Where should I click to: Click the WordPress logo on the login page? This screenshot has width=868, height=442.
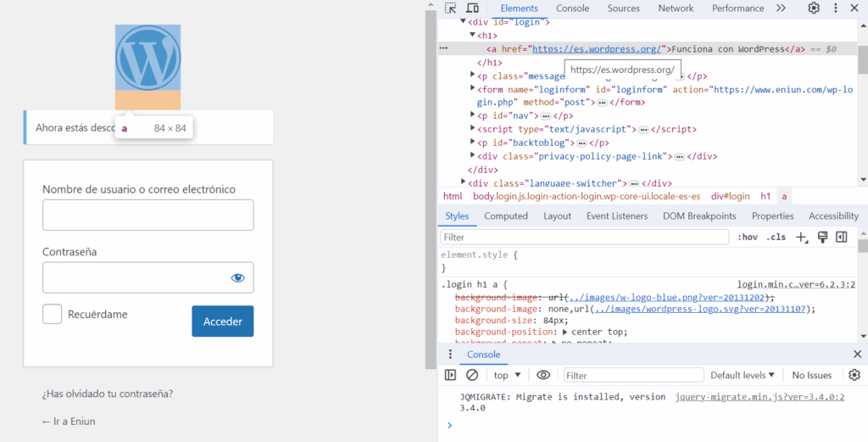click(147, 58)
